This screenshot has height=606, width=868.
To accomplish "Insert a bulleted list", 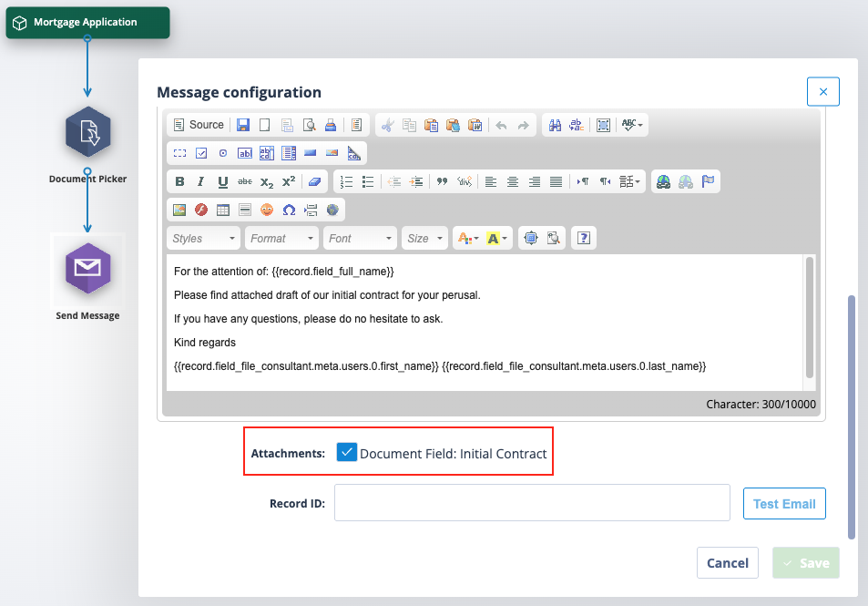I will pyautogui.click(x=368, y=181).
